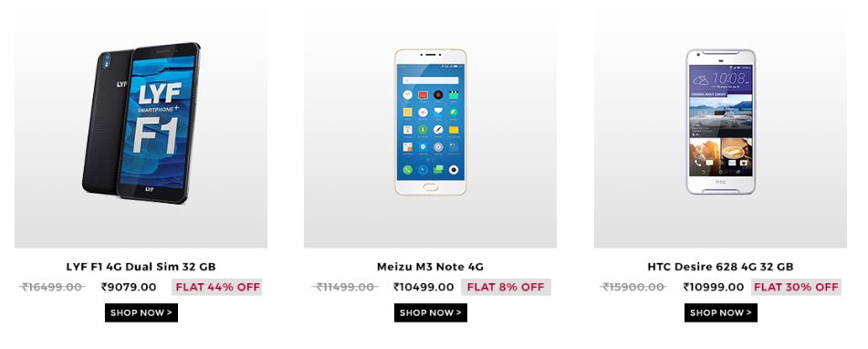Open Meizu M3 Note 4G title link
The image size is (868, 349).
coord(430,267)
